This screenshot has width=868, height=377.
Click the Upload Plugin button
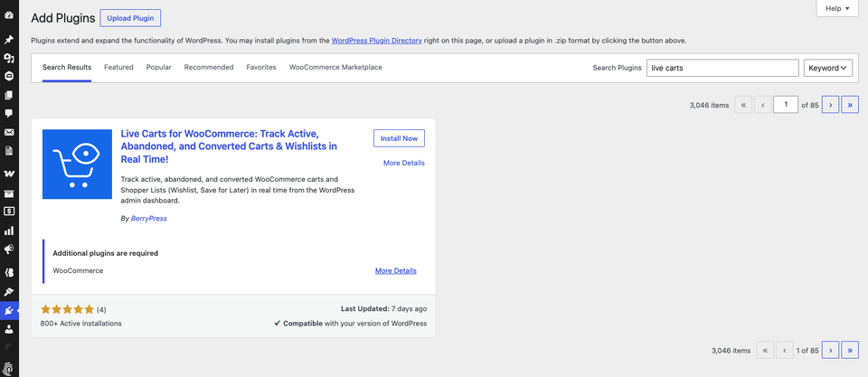click(x=130, y=18)
